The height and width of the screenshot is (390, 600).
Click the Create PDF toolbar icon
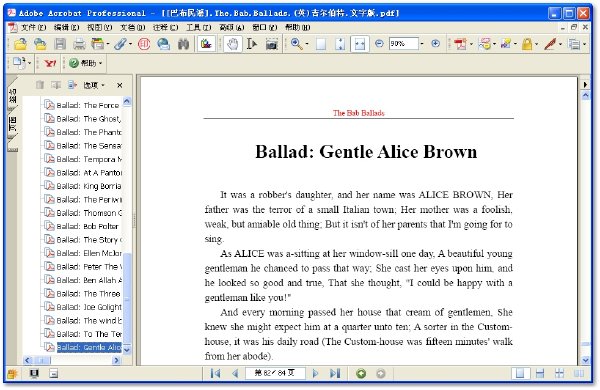coord(460,44)
